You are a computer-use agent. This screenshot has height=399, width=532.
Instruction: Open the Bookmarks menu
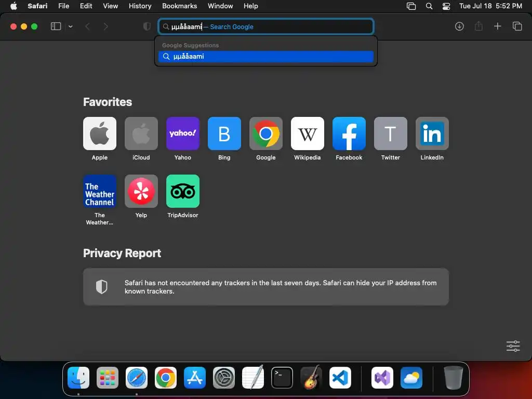179,6
